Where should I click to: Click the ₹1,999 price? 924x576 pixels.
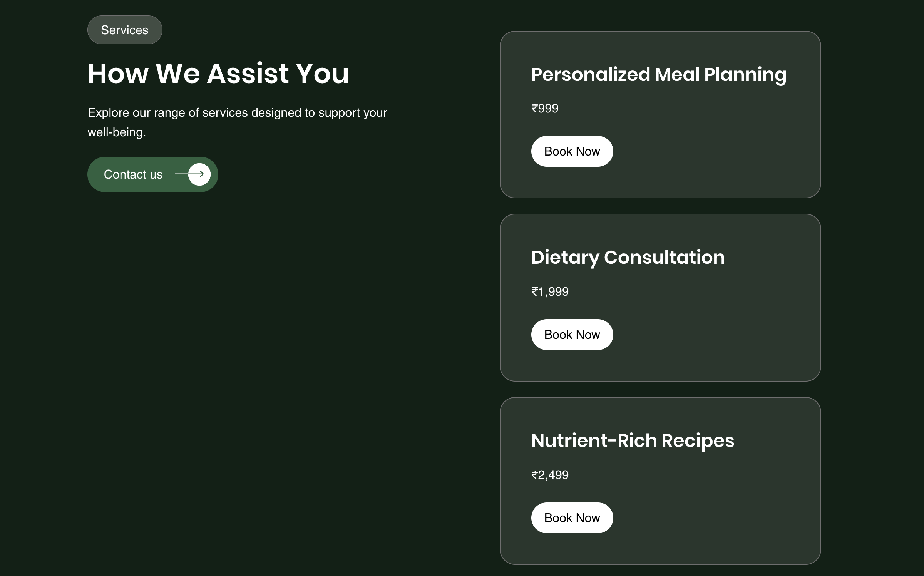point(550,291)
